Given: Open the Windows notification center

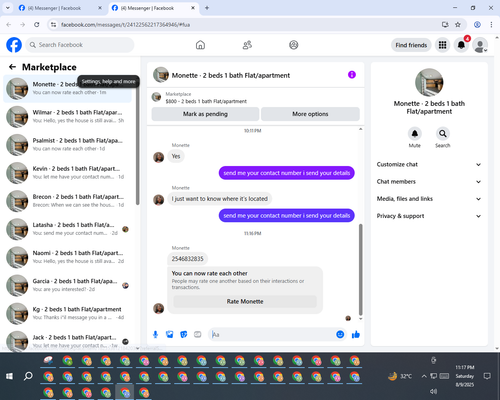Looking at the screenshot, I should 487,376.
